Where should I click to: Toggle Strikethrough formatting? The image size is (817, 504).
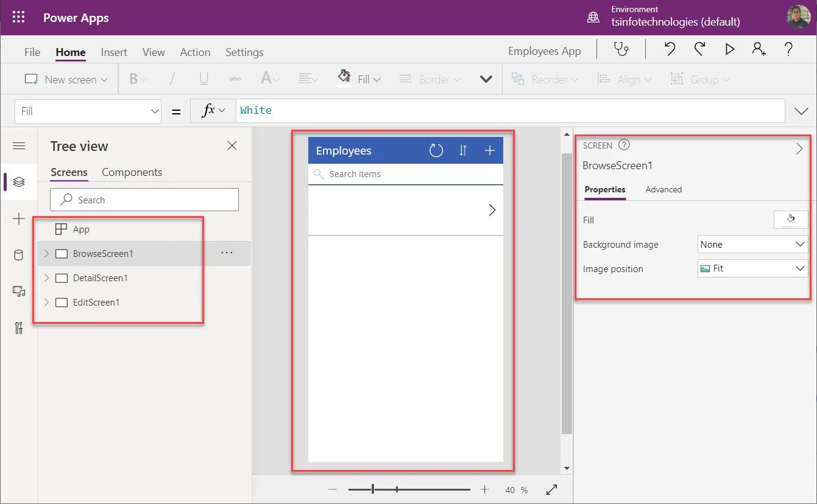click(235, 79)
